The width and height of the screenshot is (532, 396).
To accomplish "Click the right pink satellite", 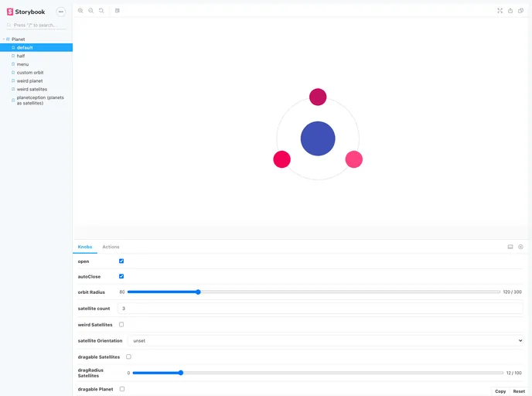I will click(x=354, y=159).
